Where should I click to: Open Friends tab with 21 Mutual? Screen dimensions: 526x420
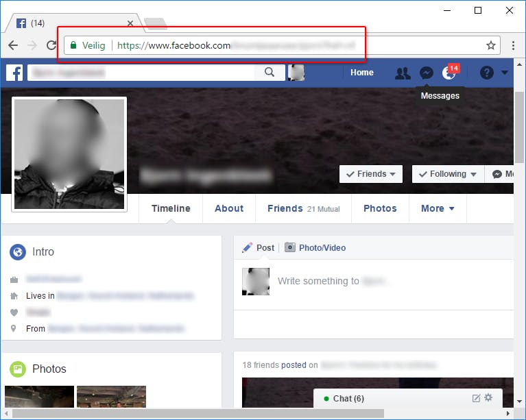(304, 208)
